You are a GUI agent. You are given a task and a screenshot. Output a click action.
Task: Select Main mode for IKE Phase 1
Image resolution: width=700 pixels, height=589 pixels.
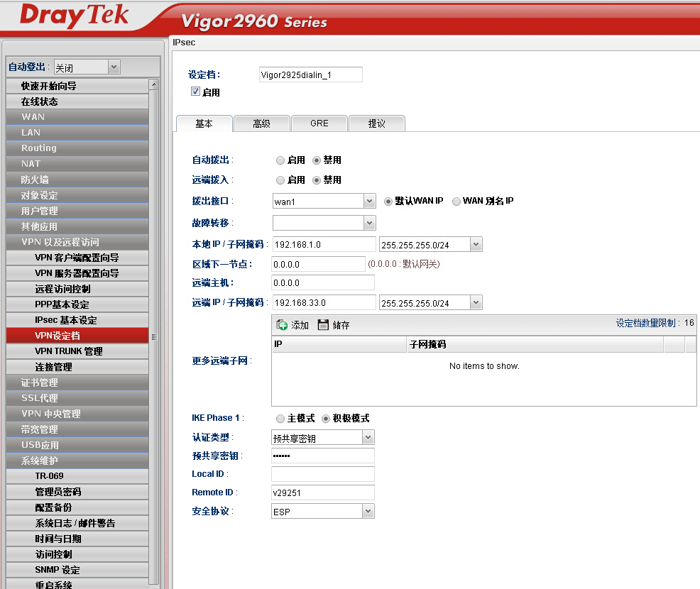tap(280, 419)
